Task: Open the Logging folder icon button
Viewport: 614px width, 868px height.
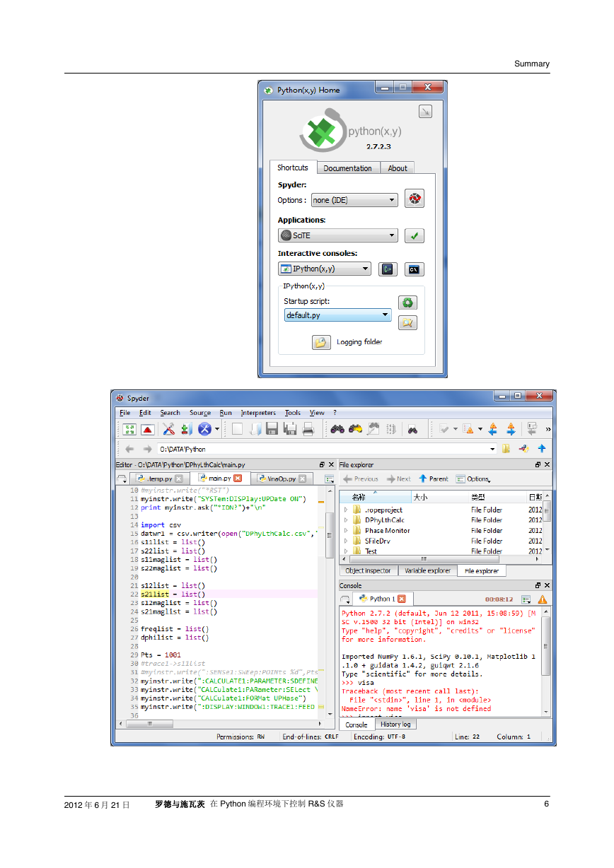Action: click(x=321, y=342)
